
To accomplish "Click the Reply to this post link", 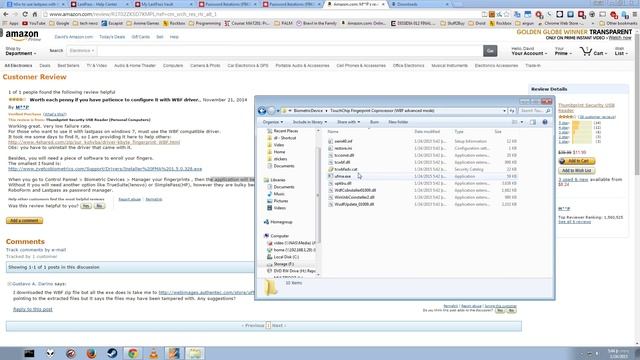I will [33, 309].
